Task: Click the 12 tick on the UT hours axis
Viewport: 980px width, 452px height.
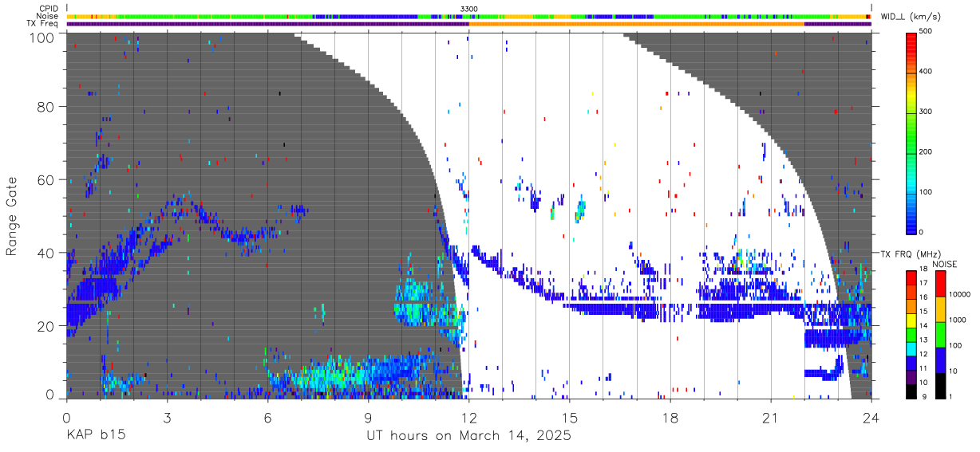Action: [469, 417]
